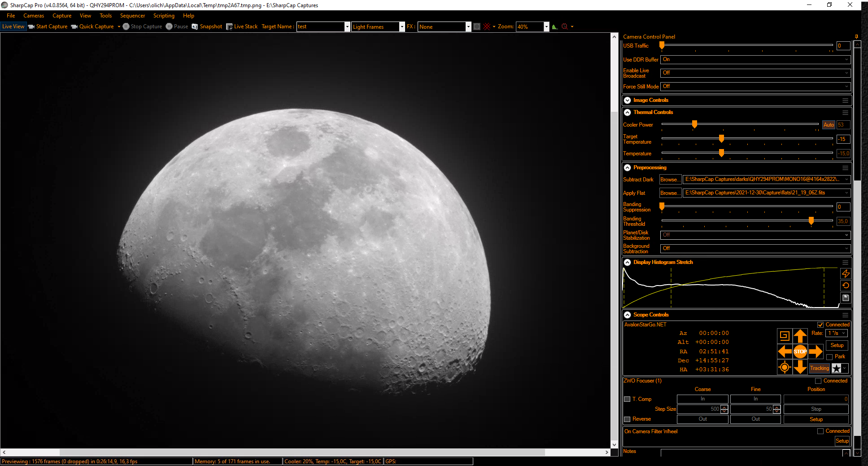Click the target crosshair icon in Scope Controls
The height and width of the screenshot is (466, 868).
click(784, 367)
